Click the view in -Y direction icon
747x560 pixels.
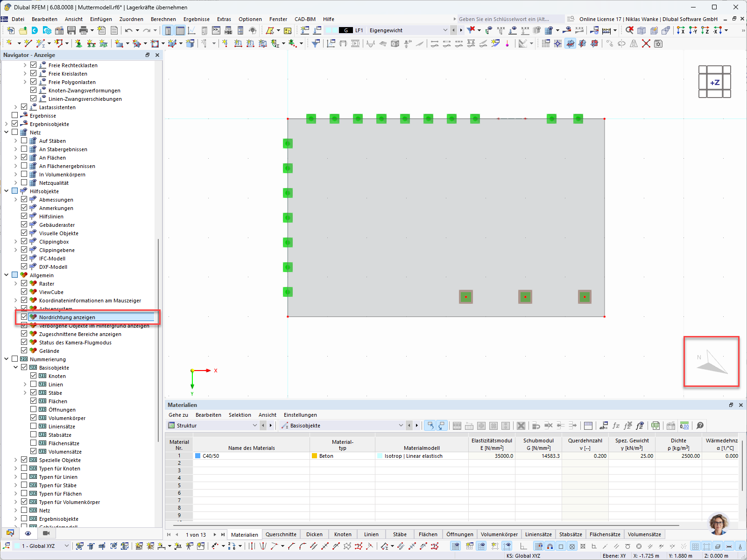pos(693,30)
